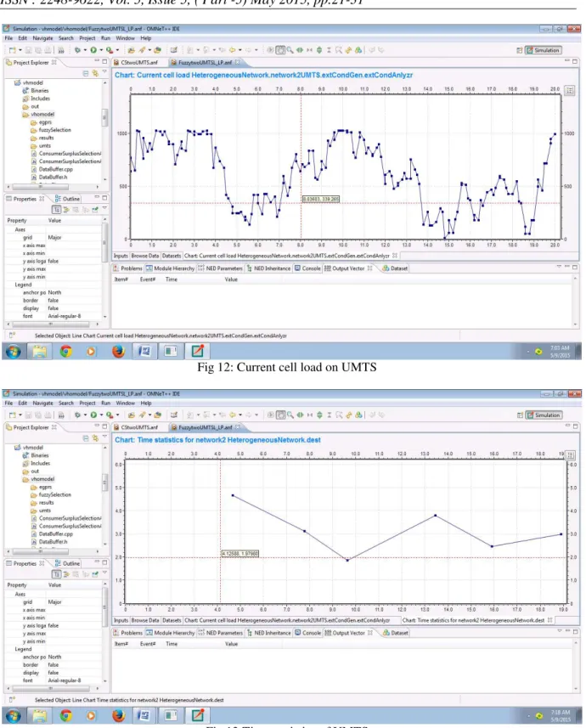Viewport: 586px width, 728px height.
Task: Toggle highlighted zoom mode button, Fig 12 toolbar
Action: tap(280, 50)
